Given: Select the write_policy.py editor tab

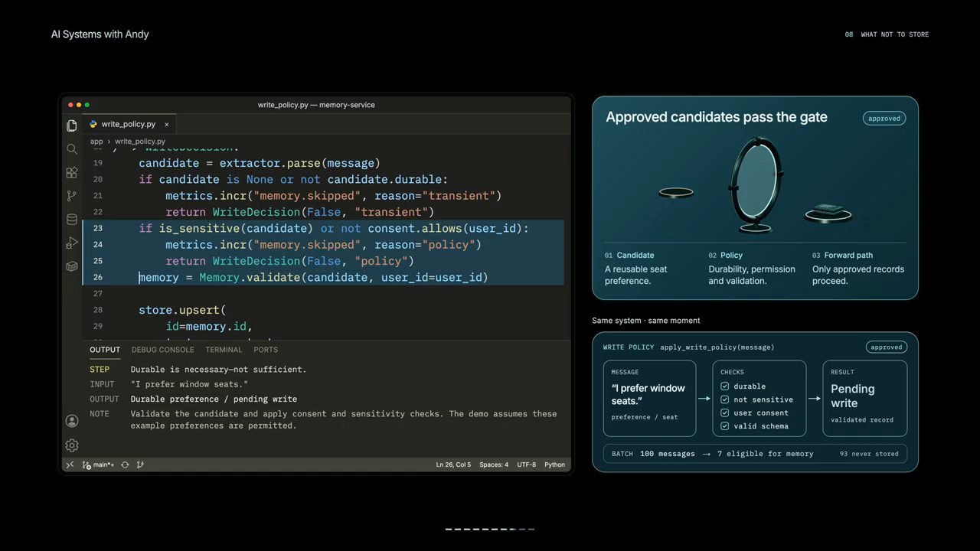Looking at the screenshot, I should pos(129,124).
